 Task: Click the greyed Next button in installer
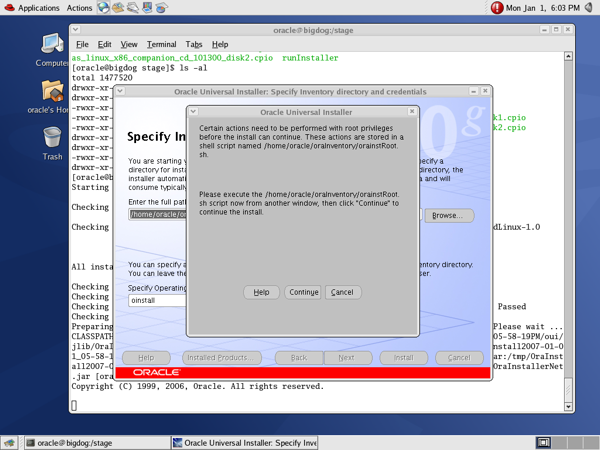click(347, 358)
